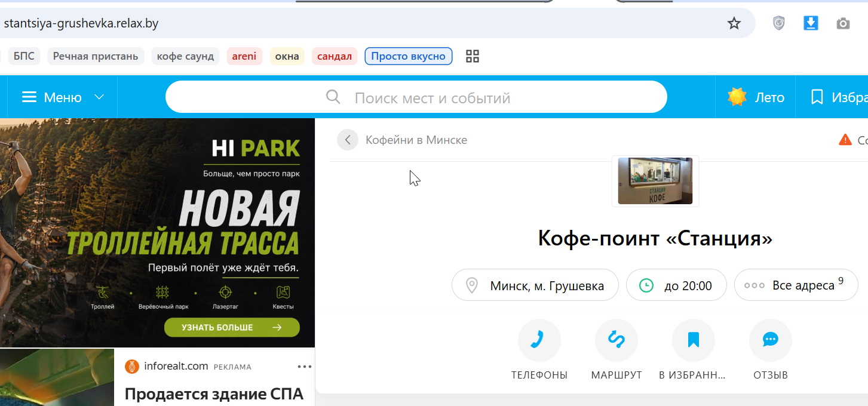Click the Телефоны phone icon
The image size is (868, 406).
pyautogui.click(x=539, y=340)
